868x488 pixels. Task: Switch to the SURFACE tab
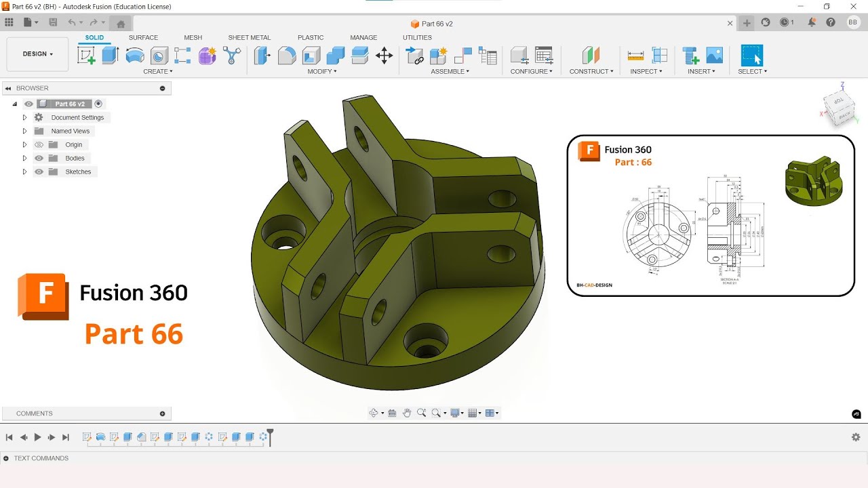(143, 38)
